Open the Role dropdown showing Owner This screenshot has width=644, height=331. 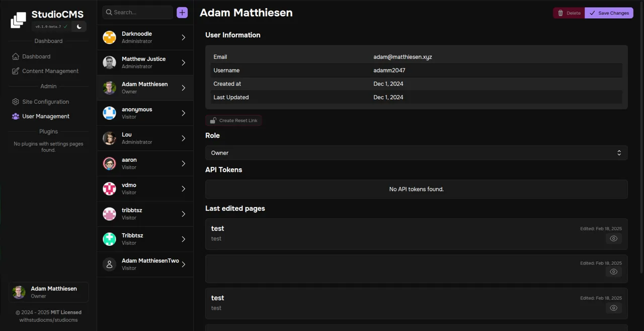click(x=416, y=153)
